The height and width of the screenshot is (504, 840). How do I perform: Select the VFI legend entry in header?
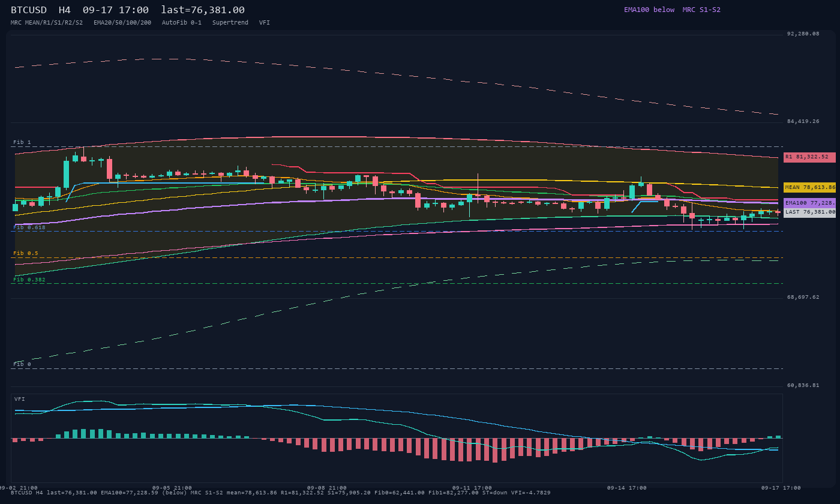point(265,23)
